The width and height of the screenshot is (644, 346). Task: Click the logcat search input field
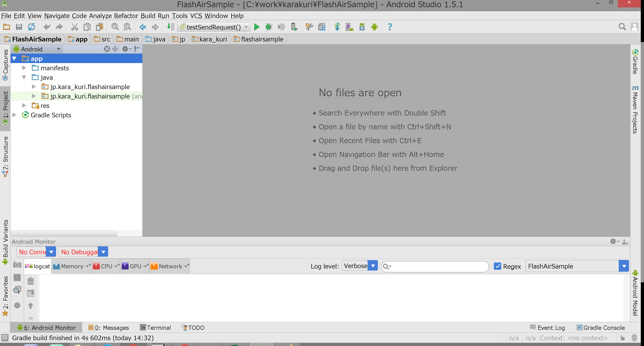[435, 266]
